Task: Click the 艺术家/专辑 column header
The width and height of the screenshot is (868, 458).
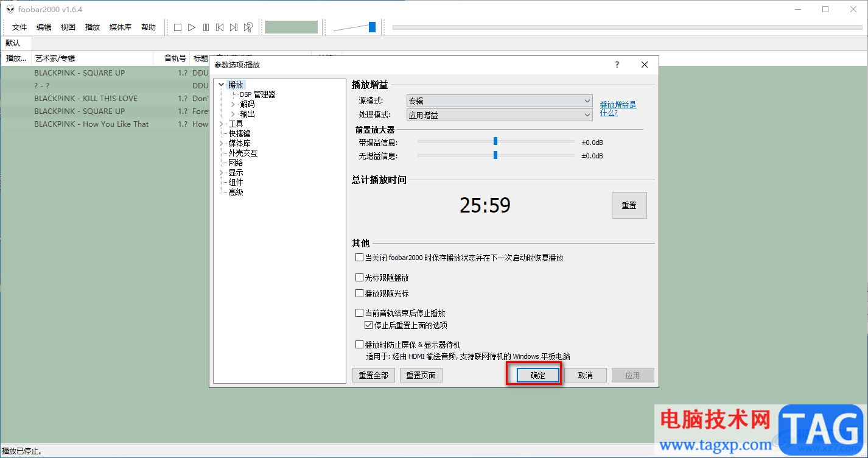Action: pyautogui.click(x=91, y=58)
